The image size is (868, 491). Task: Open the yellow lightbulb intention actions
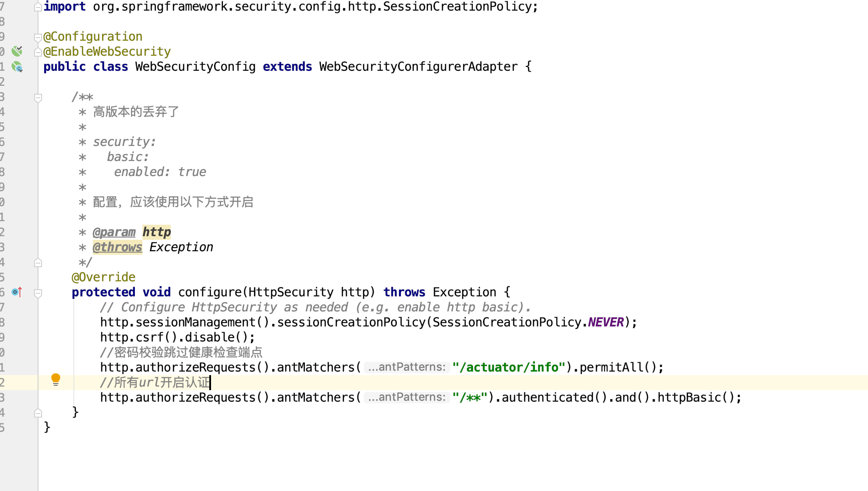(56, 380)
